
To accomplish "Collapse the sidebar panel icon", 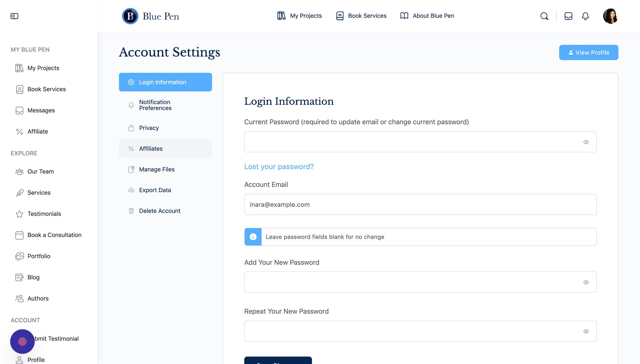I will (x=14, y=16).
